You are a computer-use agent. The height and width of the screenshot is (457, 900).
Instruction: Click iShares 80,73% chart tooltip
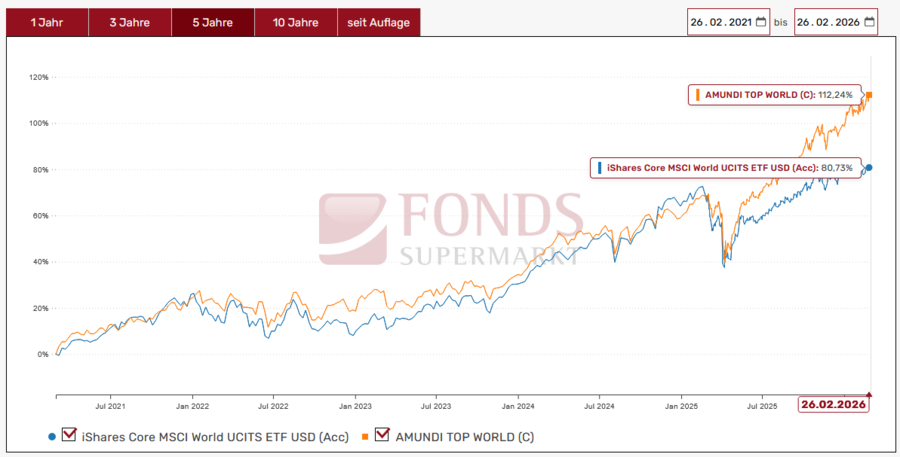(726, 168)
